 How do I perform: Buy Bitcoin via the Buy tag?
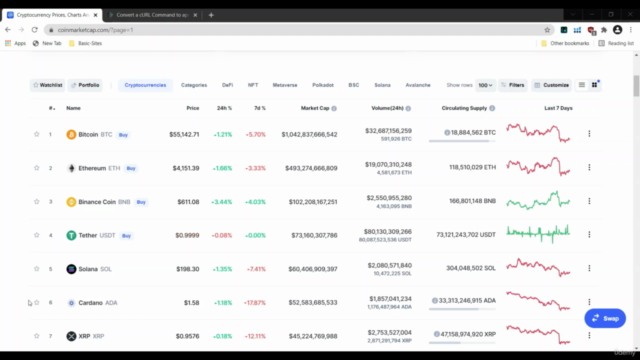(123, 135)
